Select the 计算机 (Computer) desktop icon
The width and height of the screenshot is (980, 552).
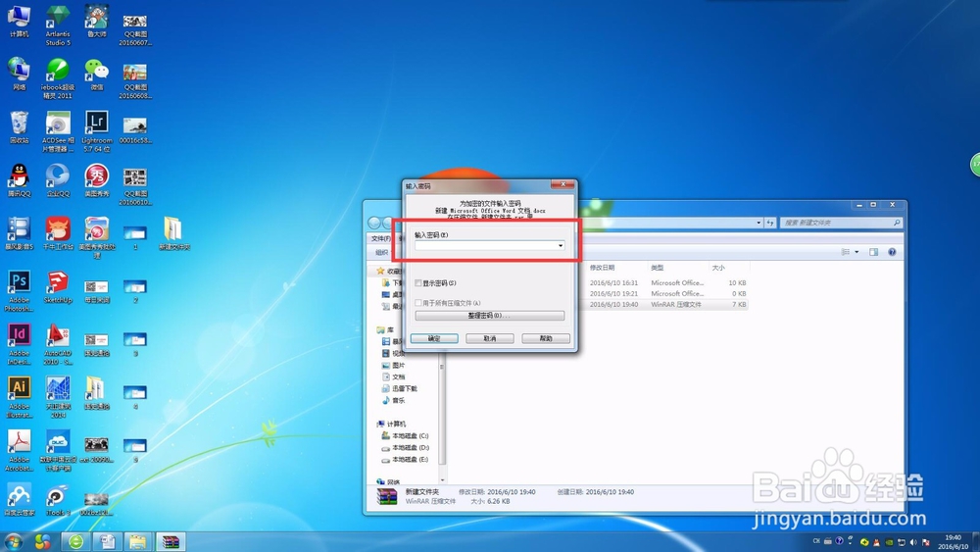pos(19,22)
